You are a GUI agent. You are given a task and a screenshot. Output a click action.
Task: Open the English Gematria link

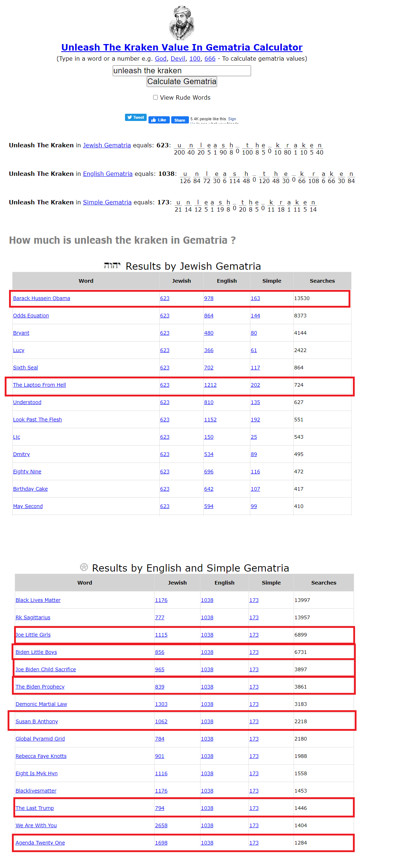coord(108,174)
